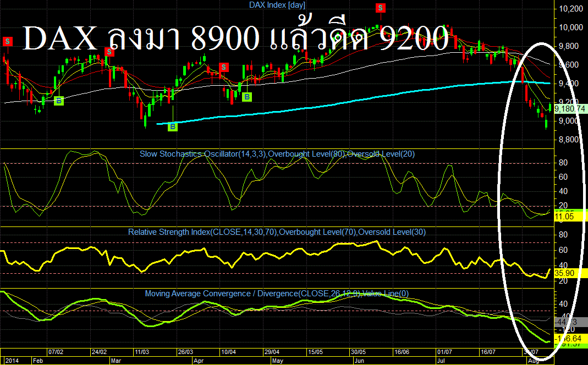Select the Aug month label
This screenshot has width=588, height=365.
534,361
